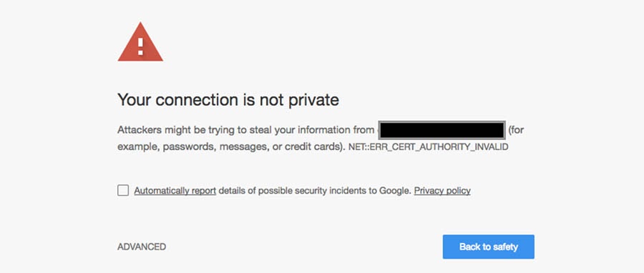Click the word Google in report line

pyautogui.click(x=395, y=191)
